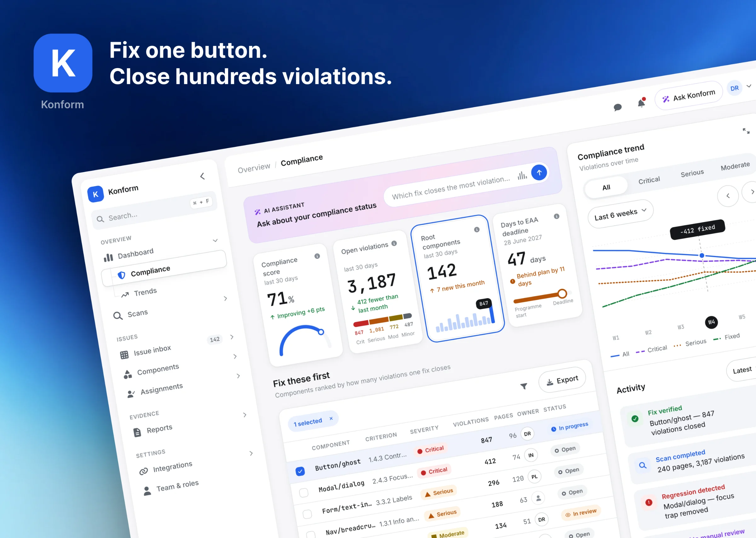Viewport: 756px width, 538px height.
Task: Select the Critical tab in Compliance trend
Action: [649, 180]
